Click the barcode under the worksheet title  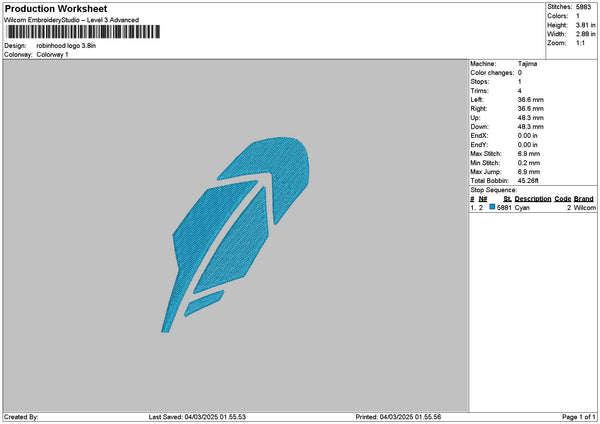(83, 32)
